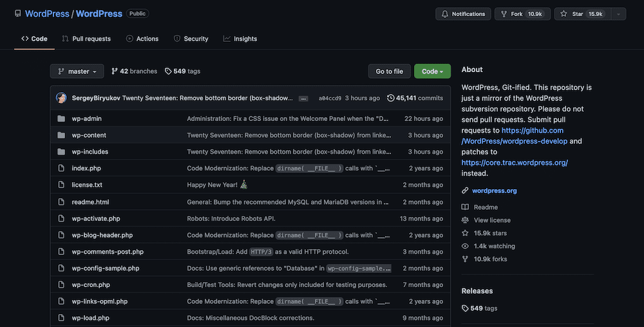Click the star icon beside 15.9k stars
This screenshot has width=644, height=327.
pyautogui.click(x=465, y=233)
